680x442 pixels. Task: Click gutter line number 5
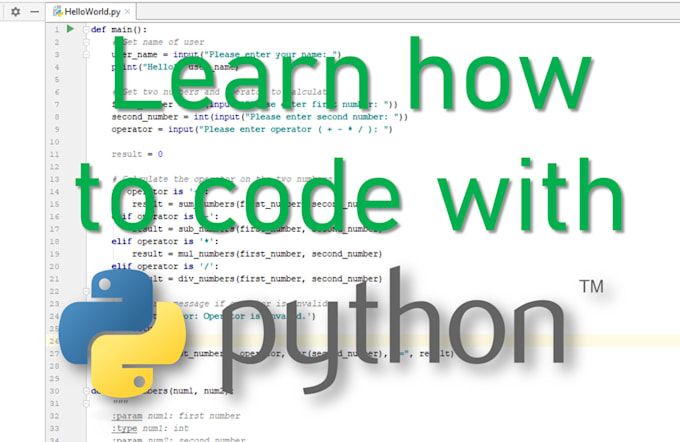point(57,79)
